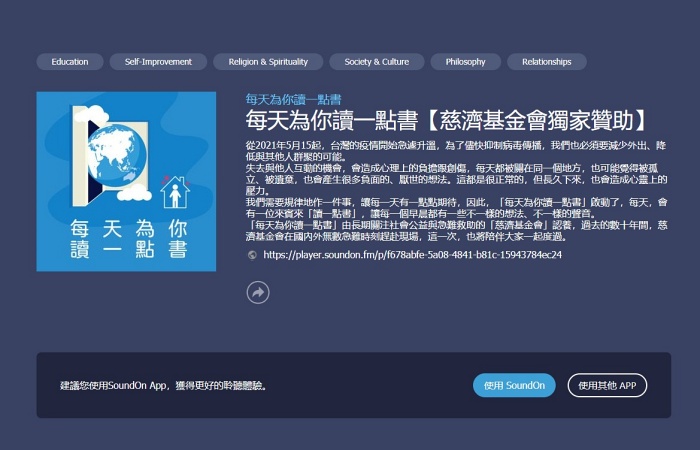Open the player.soundon.fm podcast link

(x=412, y=255)
